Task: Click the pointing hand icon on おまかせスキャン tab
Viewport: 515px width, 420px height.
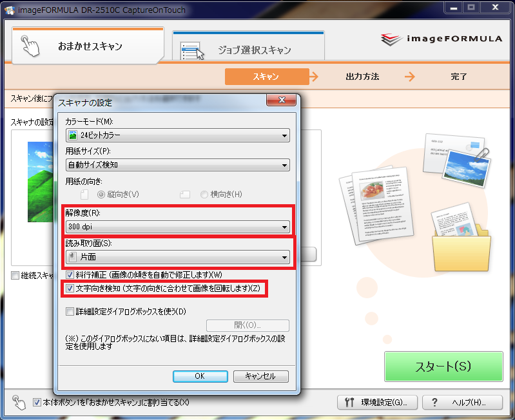Action: [x=30, y=46]
